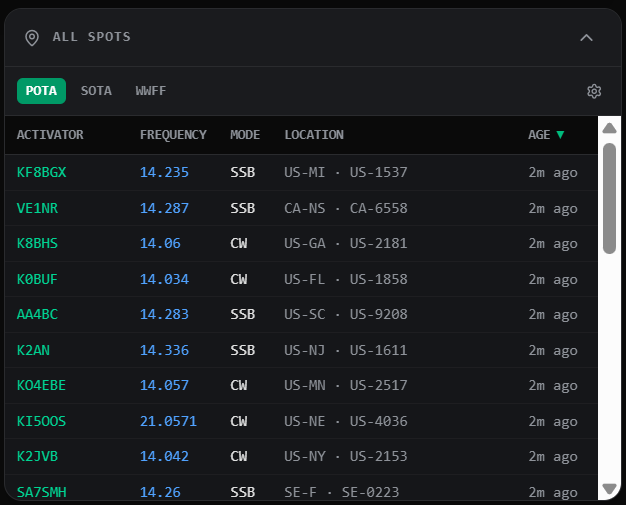Open activator VE1NR callsign
626x505 pixels.
tap(37, 208)
